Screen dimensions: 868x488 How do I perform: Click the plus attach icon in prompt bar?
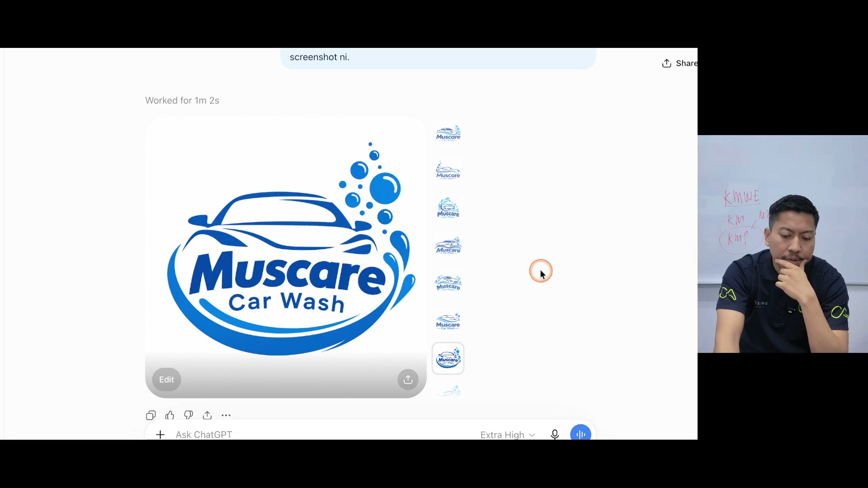[160, 435]
